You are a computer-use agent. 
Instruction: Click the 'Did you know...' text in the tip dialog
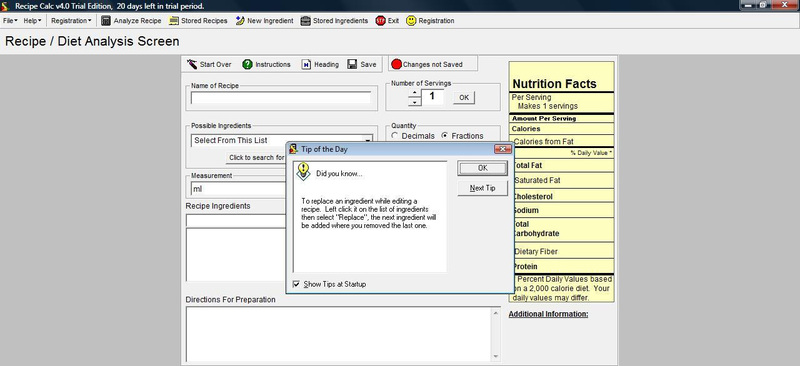tap(339, 174)
